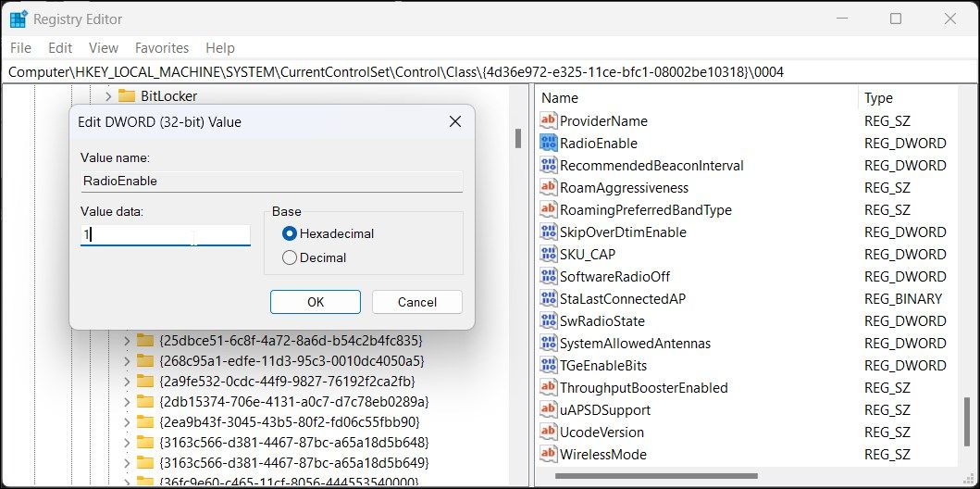The width and height of the screenshot is (980, 489).
Task: Click the {268c95a1-edfe-11d3-95c3-0010dc4050a5} folder icon
Action: (x=145, y=361)
